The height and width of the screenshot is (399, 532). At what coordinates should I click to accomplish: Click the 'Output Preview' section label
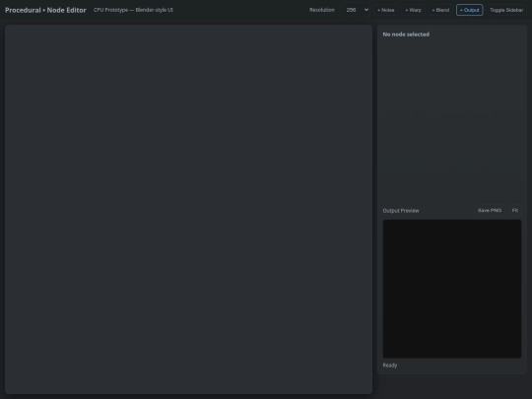tap(401, 211)
